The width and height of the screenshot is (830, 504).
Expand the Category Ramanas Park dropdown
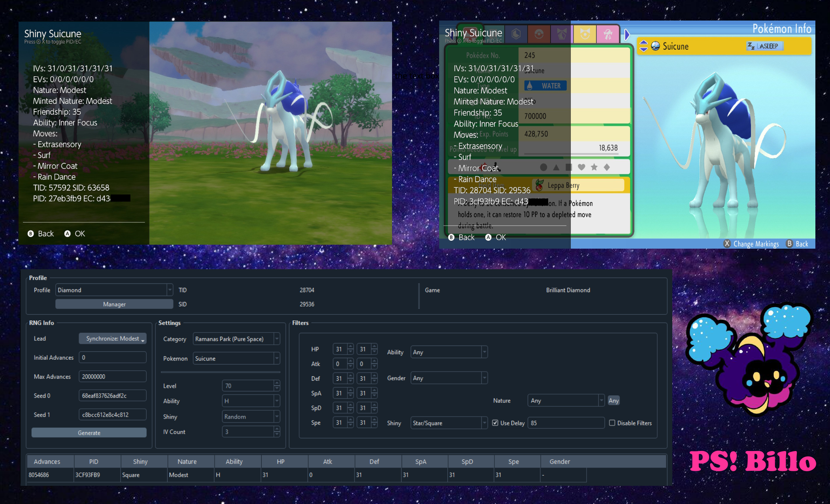(236, 339)
